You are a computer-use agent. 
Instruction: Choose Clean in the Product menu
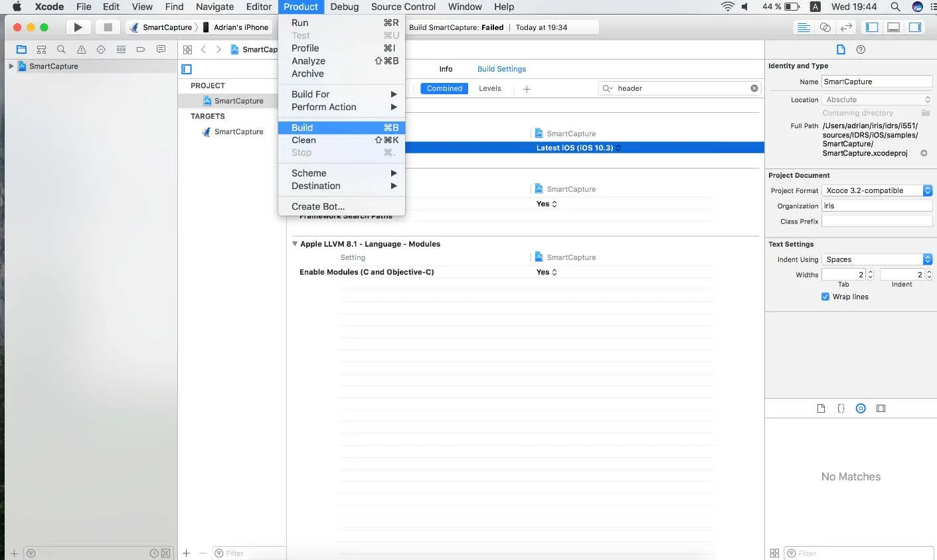[x=303, y=140]
